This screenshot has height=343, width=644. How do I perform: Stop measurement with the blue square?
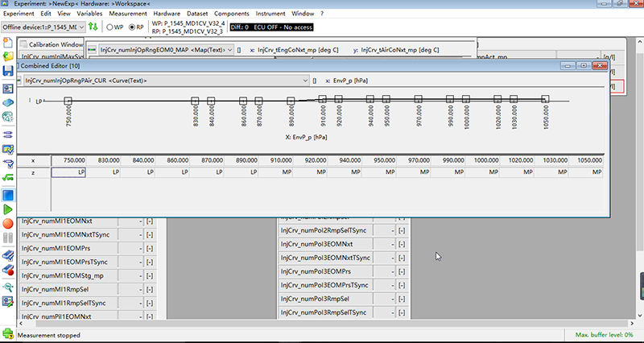click(x=8, y=195)
